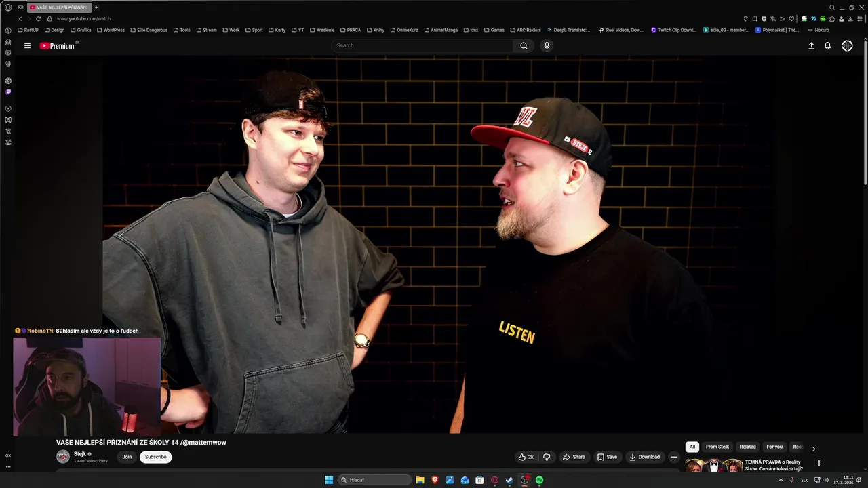The width and height of the screenshot is (868, 488).
Task: Open YouTube notifications bell
Action: point(827,45)
